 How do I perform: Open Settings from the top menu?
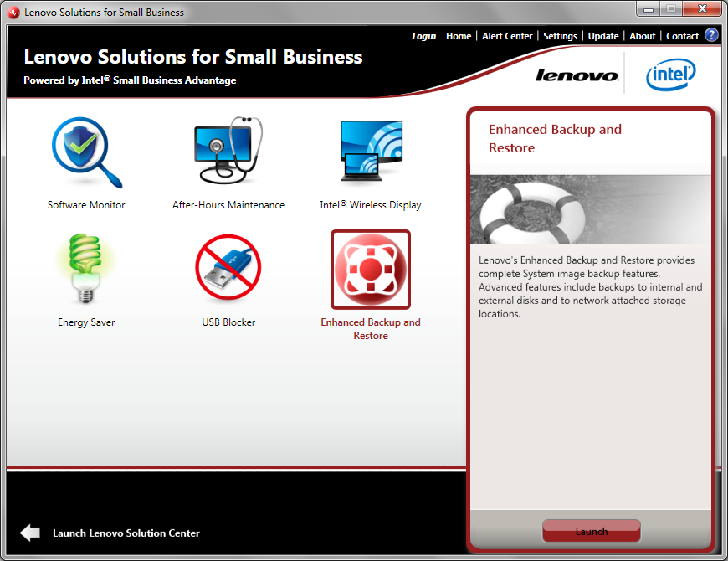pyautogui.click(x=560, y=36)
